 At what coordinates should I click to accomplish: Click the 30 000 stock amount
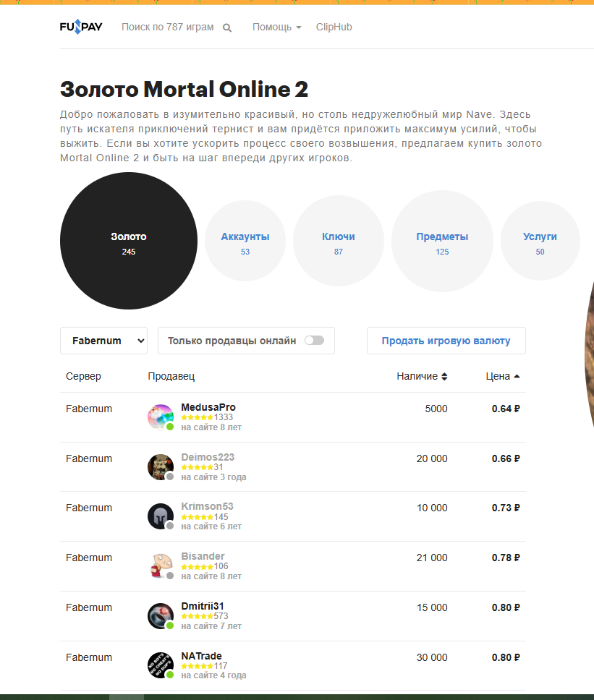point(432,657)
